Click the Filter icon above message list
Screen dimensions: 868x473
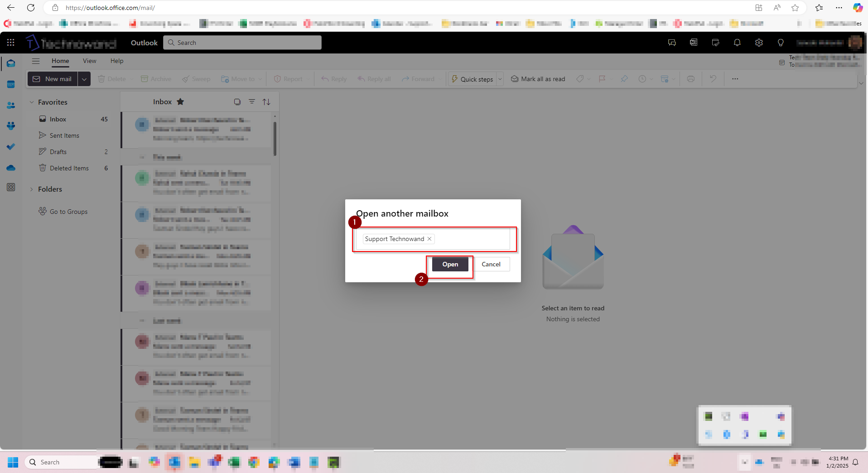(252, 101)
